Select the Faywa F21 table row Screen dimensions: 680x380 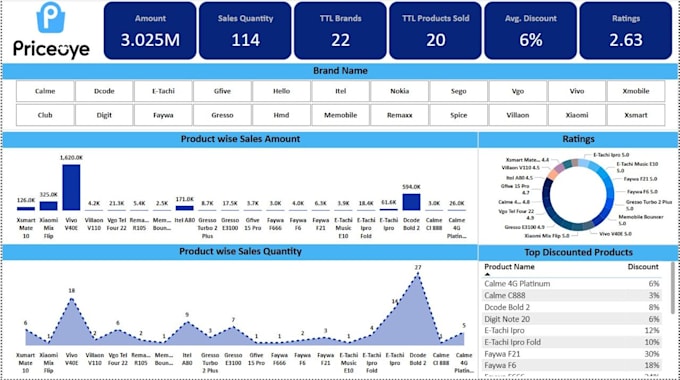tap(572, 354)
